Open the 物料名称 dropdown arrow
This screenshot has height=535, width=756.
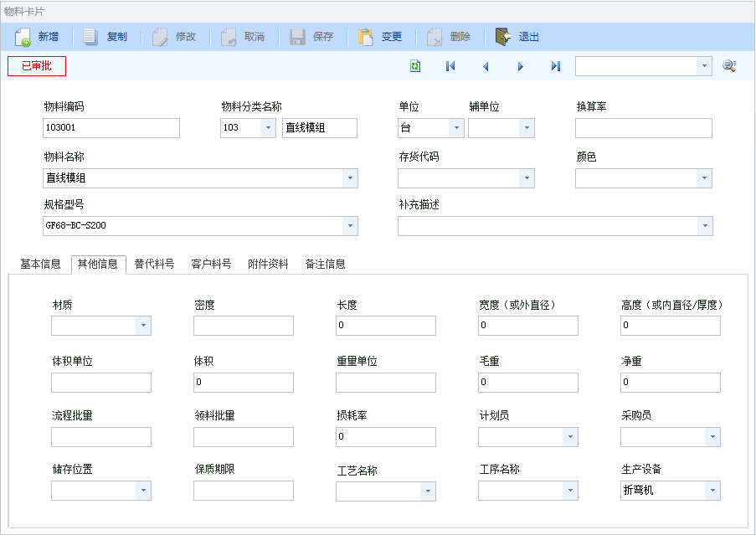(x=350, y=178)
